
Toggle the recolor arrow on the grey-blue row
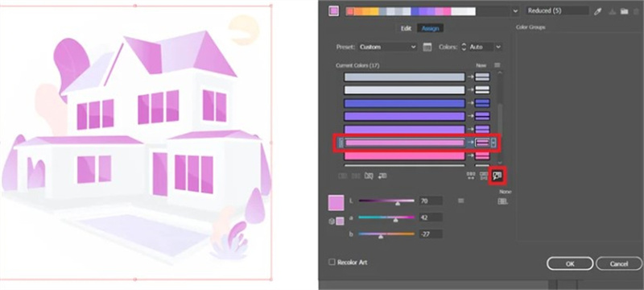pyautogui.click(x=470, y=77)
